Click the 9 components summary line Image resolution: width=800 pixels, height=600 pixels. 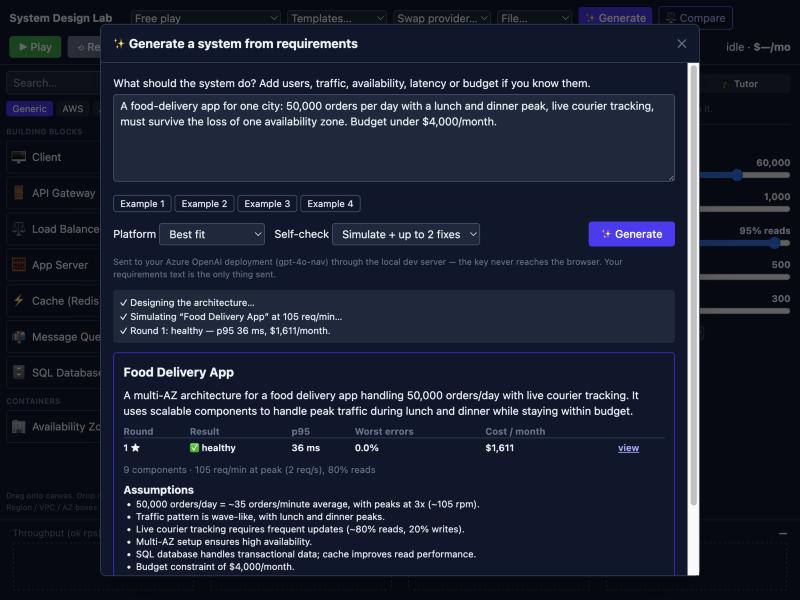(x=249, y=469)
